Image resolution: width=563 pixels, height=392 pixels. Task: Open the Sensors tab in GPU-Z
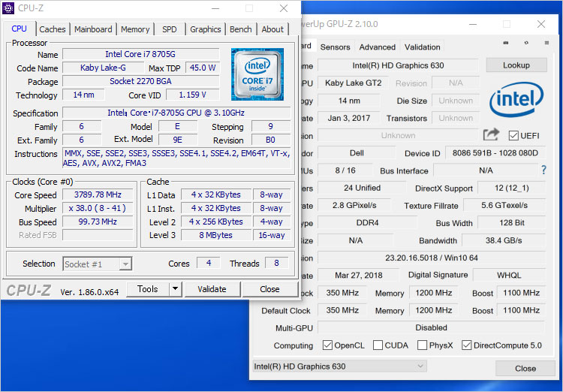[x=335, y=47]
